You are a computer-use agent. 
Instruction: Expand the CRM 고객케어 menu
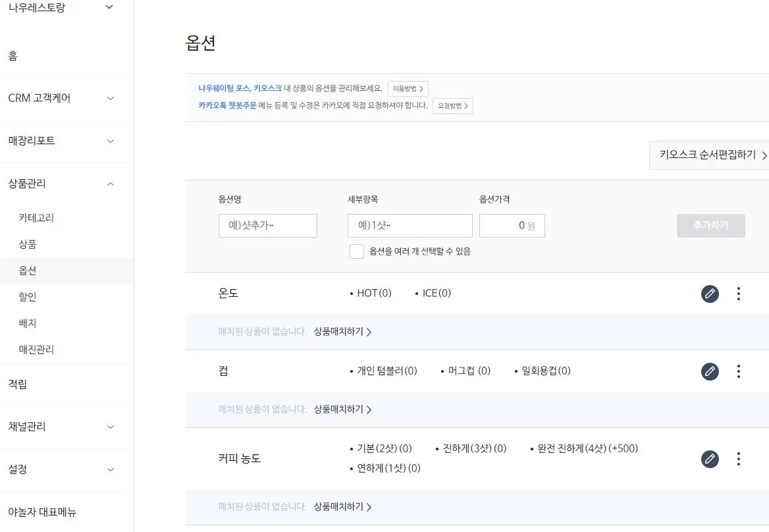click(x=111, y=98)
